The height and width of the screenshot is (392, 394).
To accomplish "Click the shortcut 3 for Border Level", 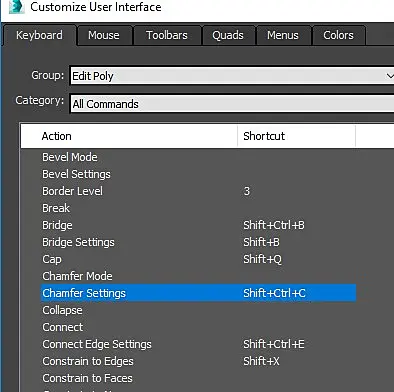I will click(247, 191).
